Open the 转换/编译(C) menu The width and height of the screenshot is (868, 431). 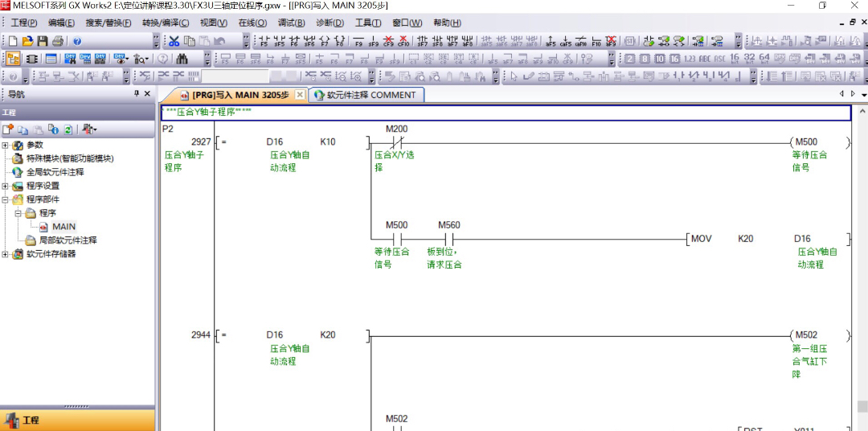[x=166, y=23]
